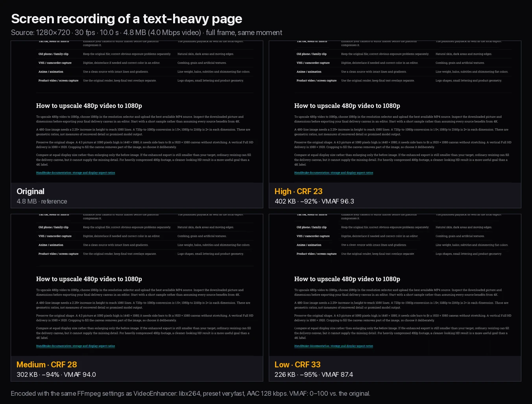Click 'Line weight, halos, subtitles' cell in Low panel
Viewport: 532px width, 404px height.
(x=472, y=245)
